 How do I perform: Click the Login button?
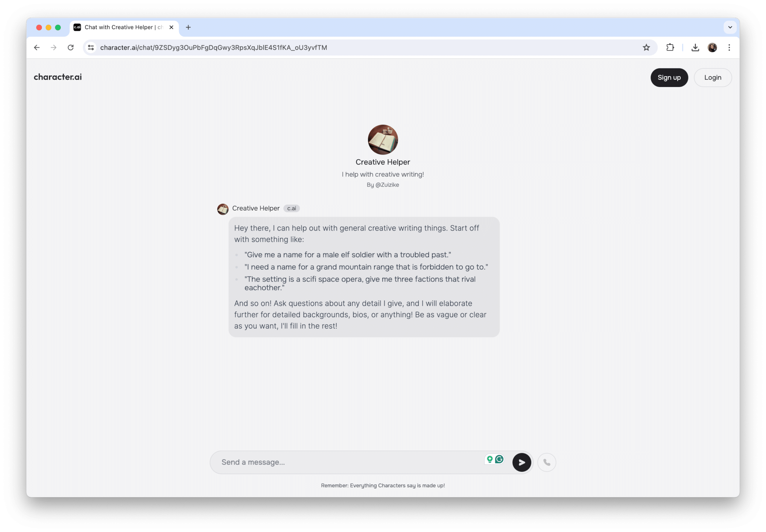click(x=712, y=77)
